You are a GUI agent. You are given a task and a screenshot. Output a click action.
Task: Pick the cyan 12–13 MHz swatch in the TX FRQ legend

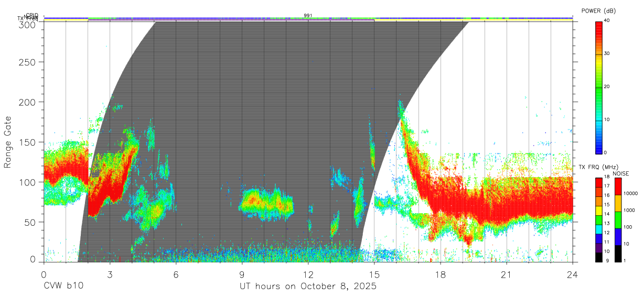coord(599,229)
